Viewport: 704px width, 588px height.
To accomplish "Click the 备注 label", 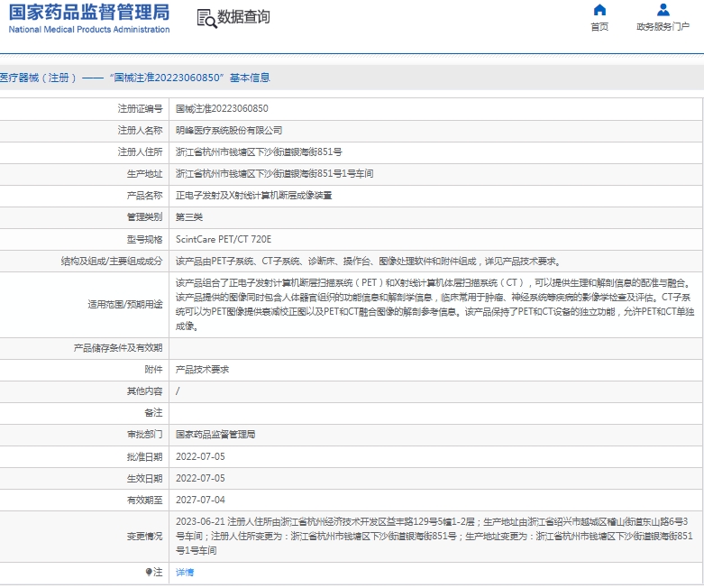I will [153, 413].
